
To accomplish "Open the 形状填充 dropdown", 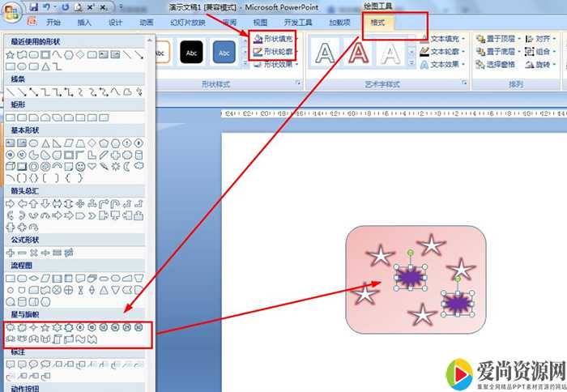I will click(273, 38).
